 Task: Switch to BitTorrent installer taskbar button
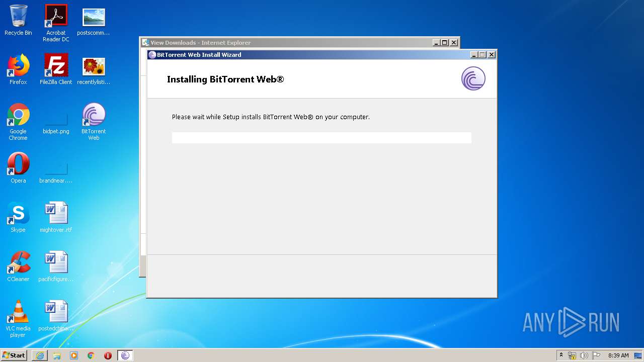click(x=125, y=355)
